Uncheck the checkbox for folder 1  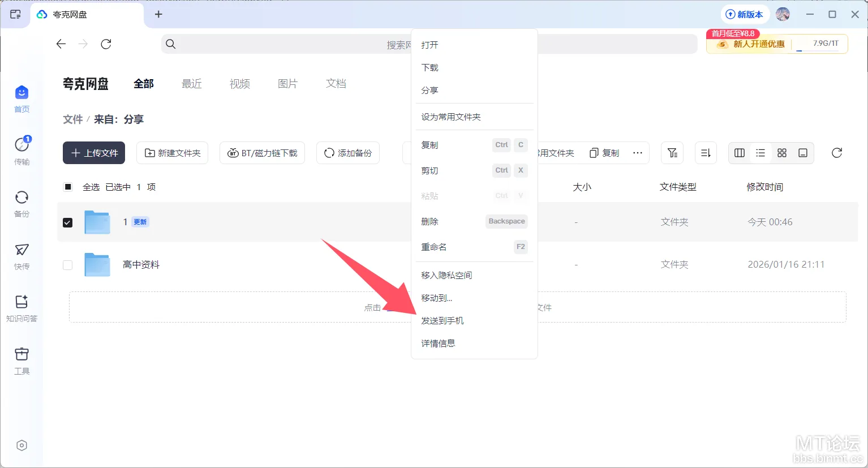click(x=68, y=222)
